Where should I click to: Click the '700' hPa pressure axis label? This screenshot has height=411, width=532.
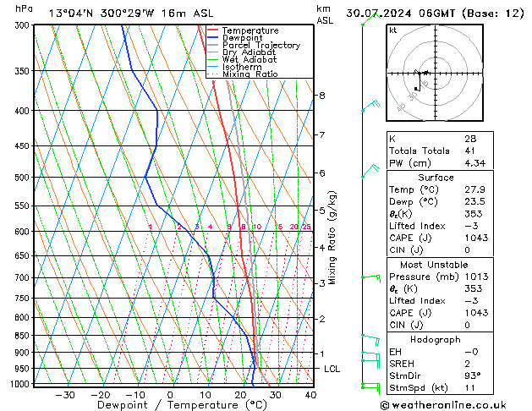coord(24,277)
